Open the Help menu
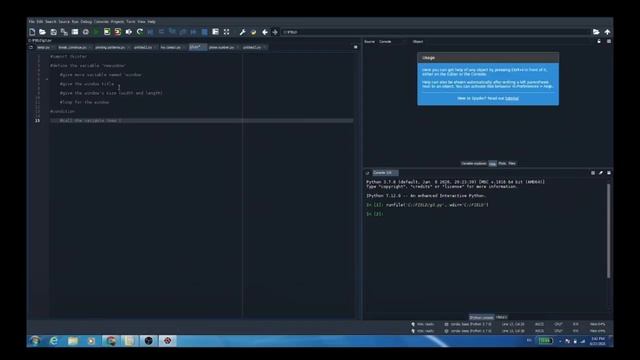The image size is (640, 360). pyautogui.click(x=151, y=22)
